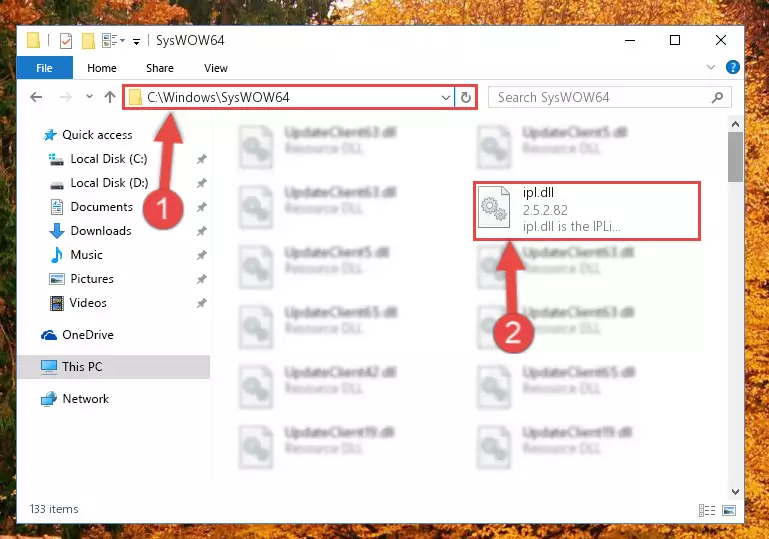This screenshot has height=539, width=769.
Task: Click the This PC monitor icon
Action: click(49, 367)
